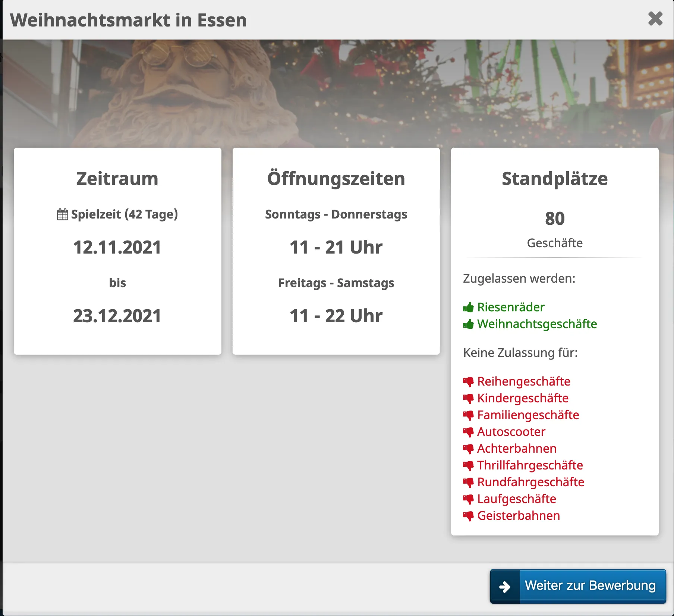
Task: Click the thumbs-down icon next to Kindergeschäfte
Action: pos(468,398)
